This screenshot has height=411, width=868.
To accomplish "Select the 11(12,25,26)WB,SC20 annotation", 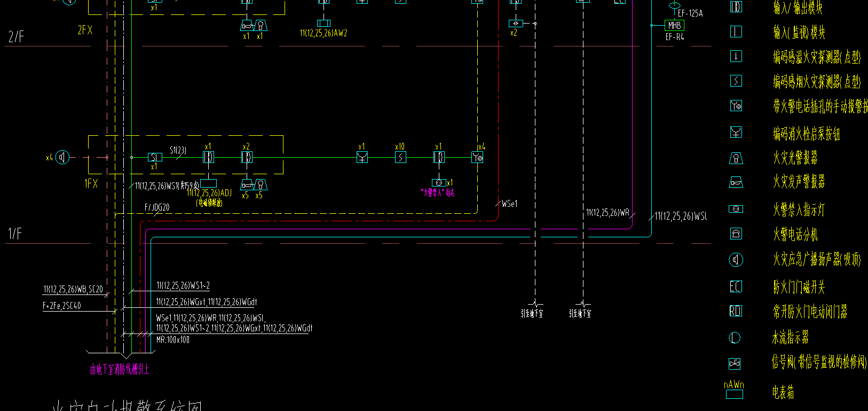I will (73, 289).
